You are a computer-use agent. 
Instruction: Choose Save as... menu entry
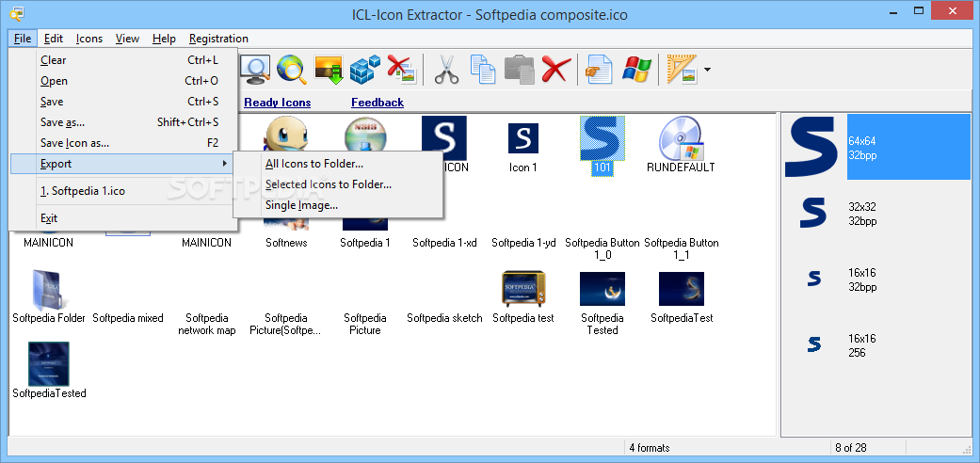123,121
